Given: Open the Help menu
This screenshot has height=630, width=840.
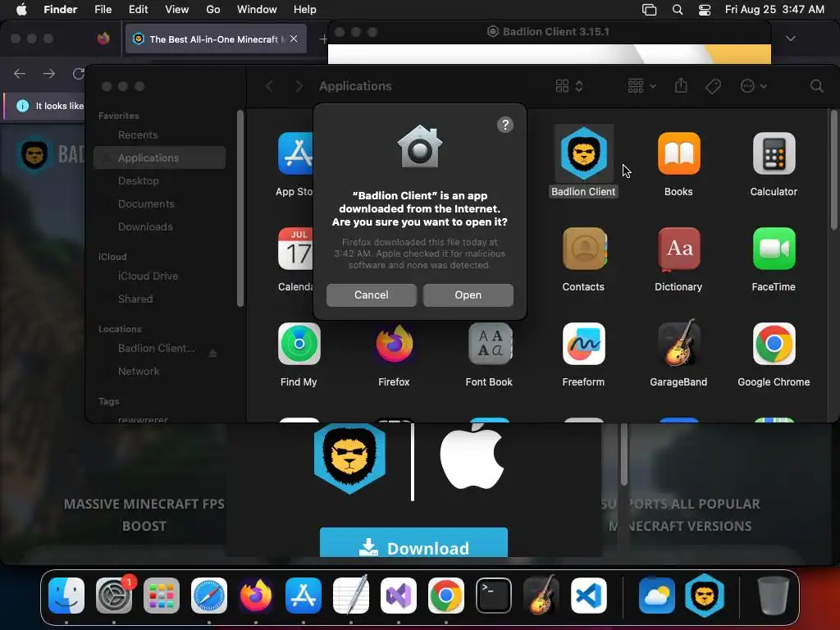Looking at the screenshot, I should click(x=305, y=10).
